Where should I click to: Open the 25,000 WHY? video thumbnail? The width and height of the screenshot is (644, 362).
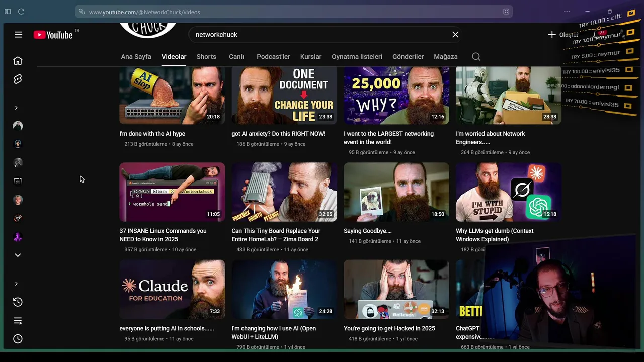396,95
